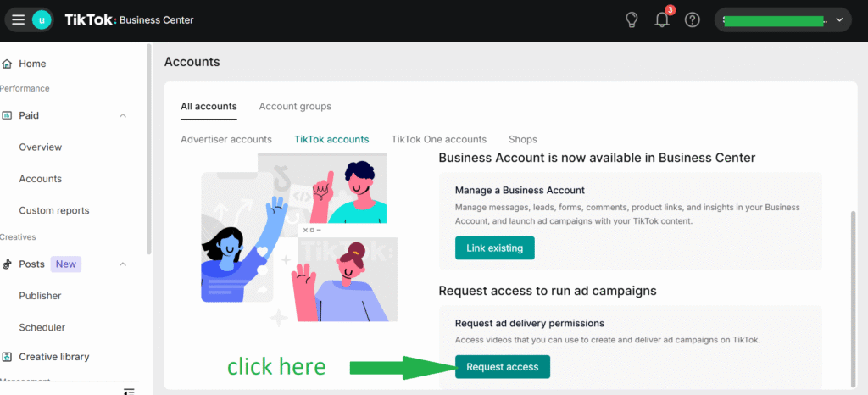
Task: Open the Shops tab
Action: pyautogui.click(x=522, y=139)
